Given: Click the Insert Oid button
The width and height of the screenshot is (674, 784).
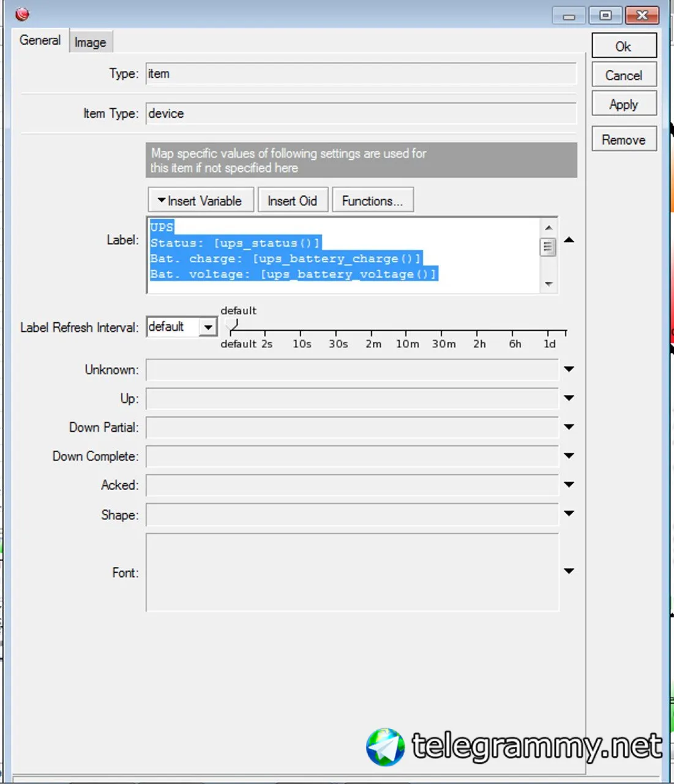Looking at the screenshot, I should (293, 201).
